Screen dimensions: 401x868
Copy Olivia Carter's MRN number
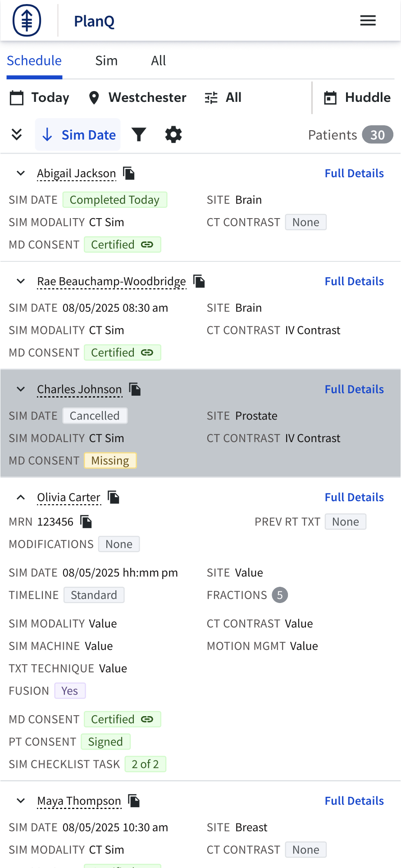pos(86,522)
